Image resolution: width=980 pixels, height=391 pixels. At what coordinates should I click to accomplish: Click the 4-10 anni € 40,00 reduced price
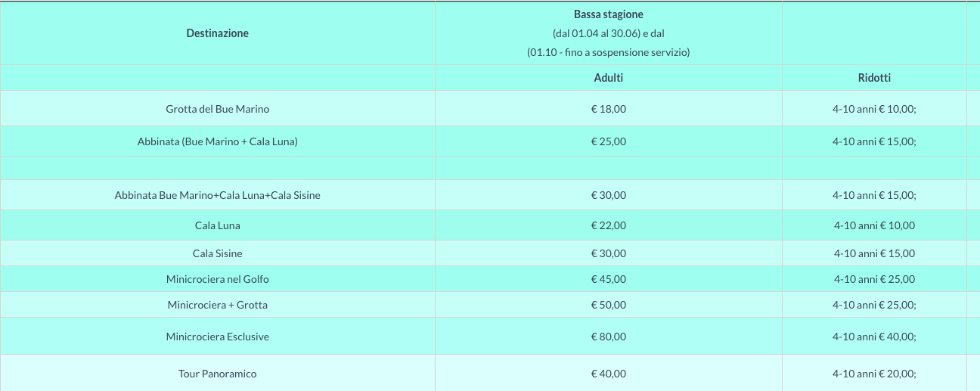[875, 337]
